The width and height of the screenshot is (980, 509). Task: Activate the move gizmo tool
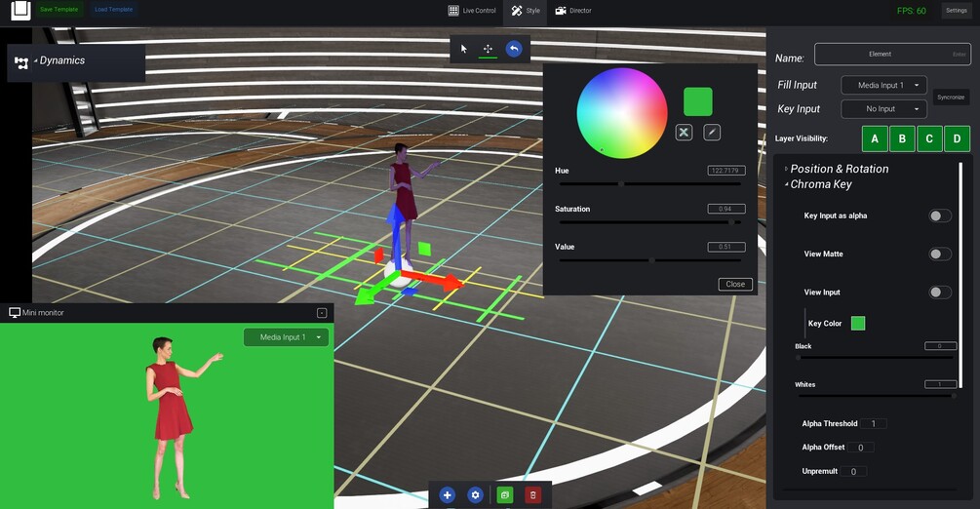489,49
